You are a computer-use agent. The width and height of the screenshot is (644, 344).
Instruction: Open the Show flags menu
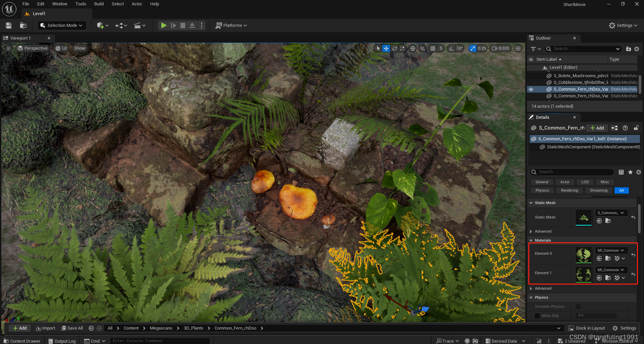(79, 48)
